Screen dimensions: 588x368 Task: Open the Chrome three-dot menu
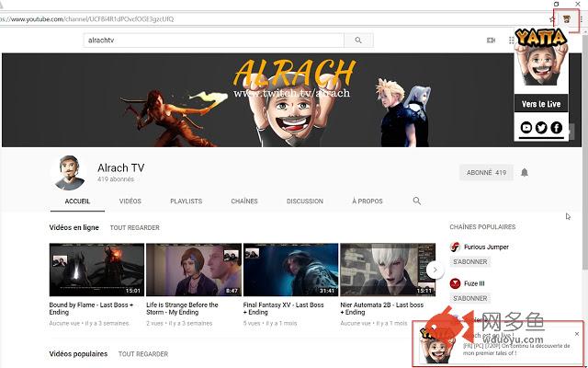tap(582, 19)
